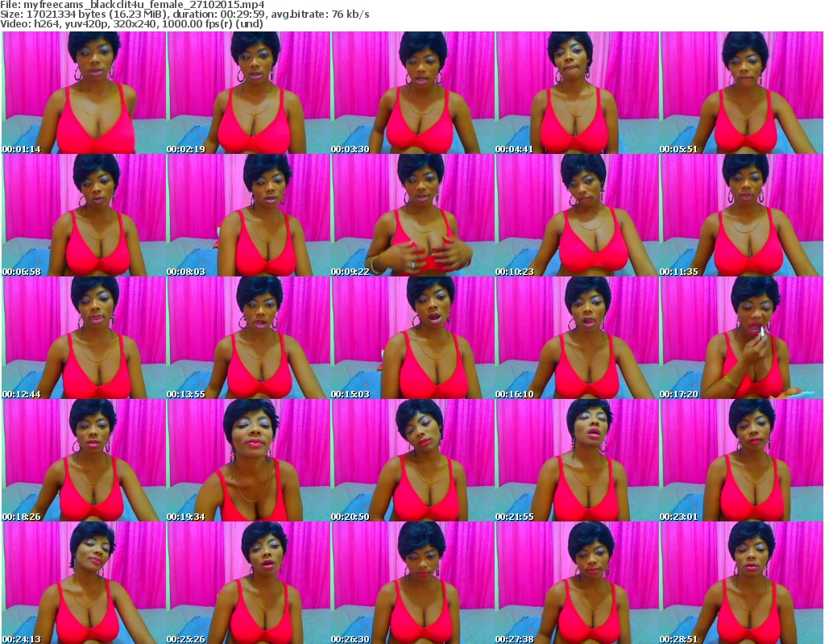Viewport: 825px width, 644px height.
Task: Choose the 00:23:01 preview
Action: (x=742, y=460)
